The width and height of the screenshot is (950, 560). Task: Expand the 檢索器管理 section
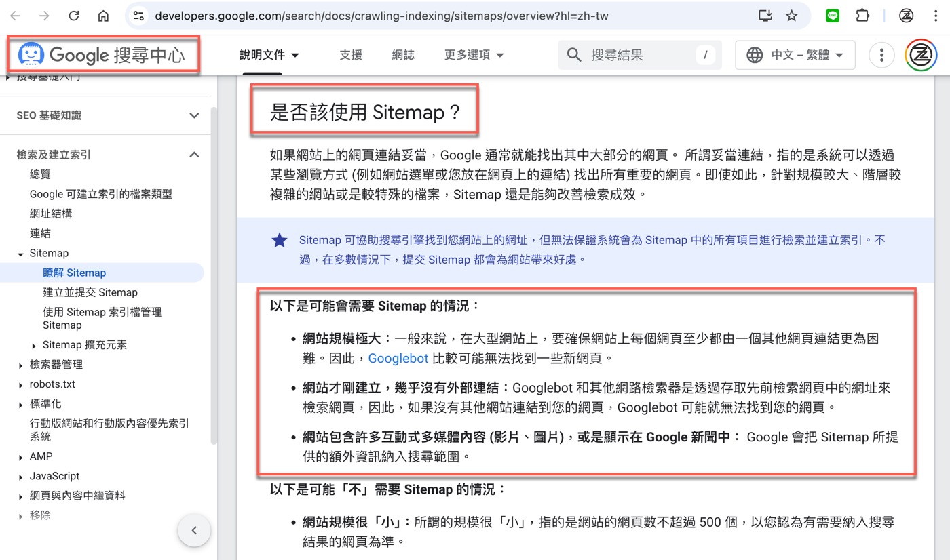click(x=21, y=365)
